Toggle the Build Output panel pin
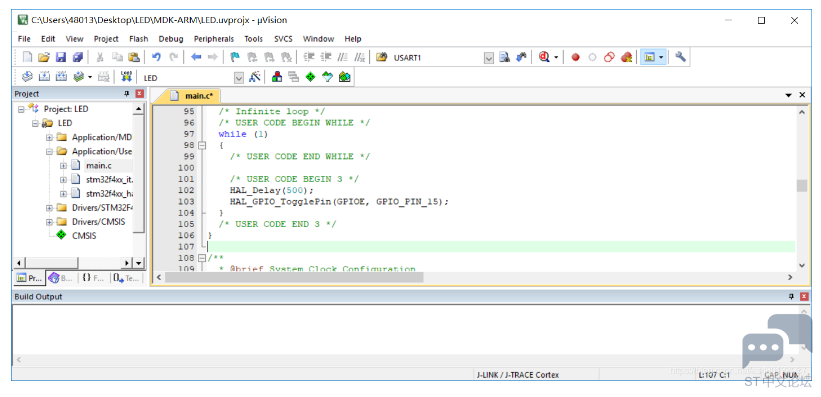 791,296
